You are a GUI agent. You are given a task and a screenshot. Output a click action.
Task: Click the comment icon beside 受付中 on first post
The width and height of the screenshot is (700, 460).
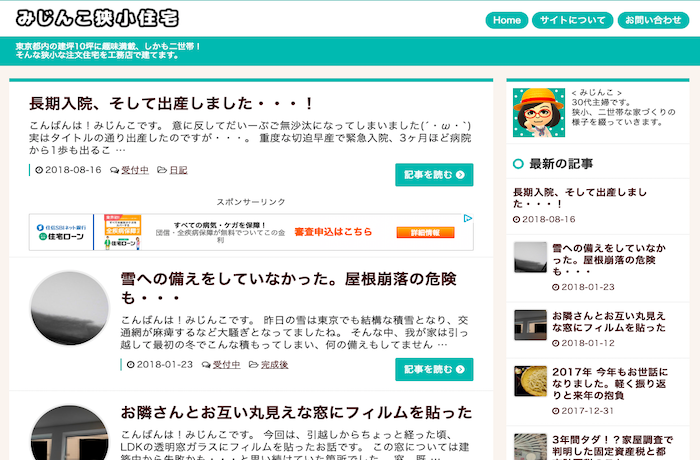point(114,170)
